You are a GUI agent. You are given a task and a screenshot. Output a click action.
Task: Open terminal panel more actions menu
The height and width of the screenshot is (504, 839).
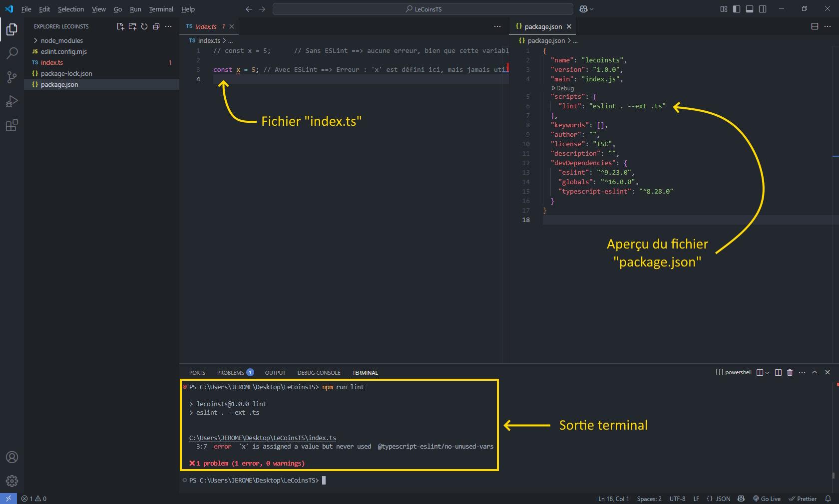pyautogui.click(x=802, y=372)
